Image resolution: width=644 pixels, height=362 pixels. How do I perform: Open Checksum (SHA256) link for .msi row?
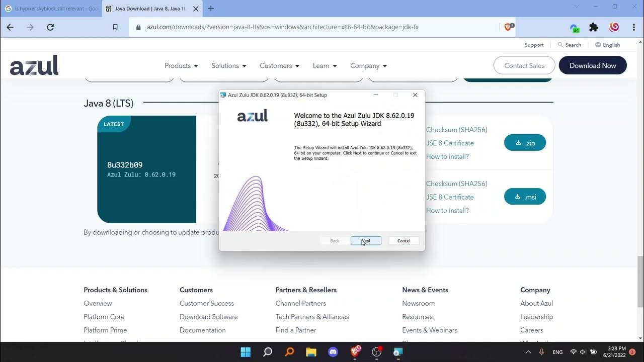pos(457,184)
